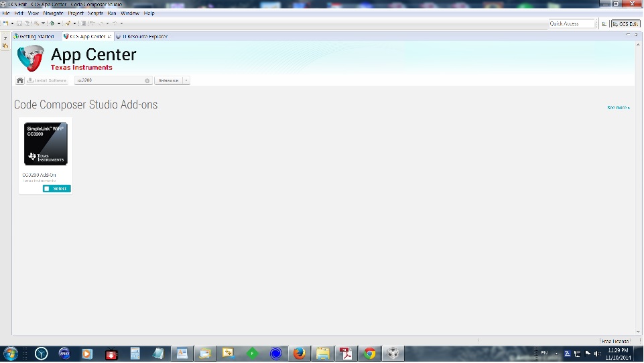Click the Build hammer toolbar icon
The height and width of the screenshot is (363, 644).
point(37,23)
